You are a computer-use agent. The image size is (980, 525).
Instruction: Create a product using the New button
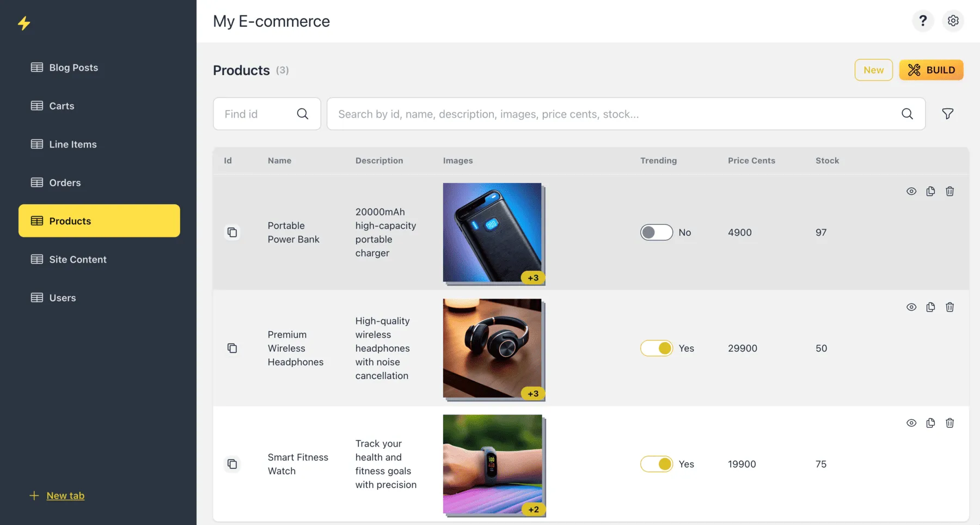click(x=873, y=70)
